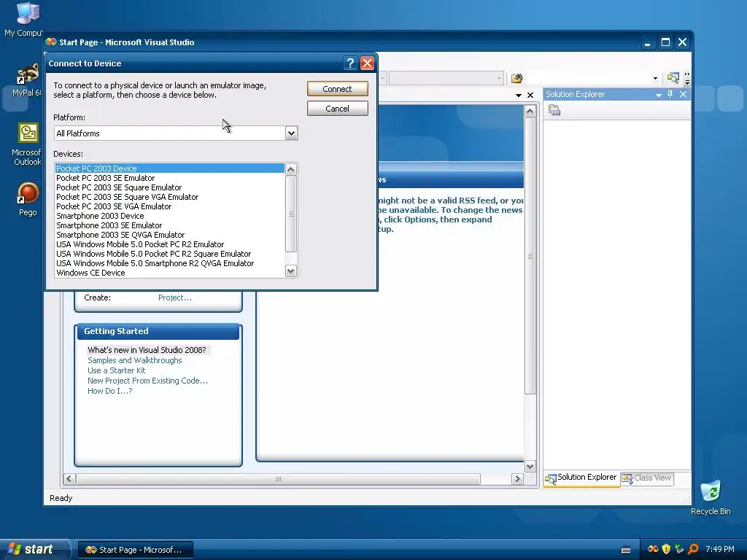Open Samples and Walkthroughs link
Image resolution: width=747 pixels, height=560 pixels.
point(135,360)
